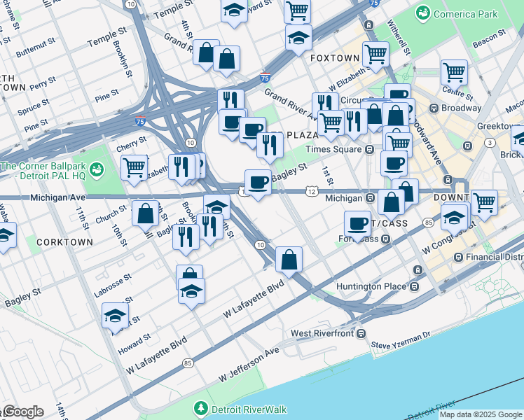524x420 pixels.
Task: Click the 11th St label
Action: 82,218
